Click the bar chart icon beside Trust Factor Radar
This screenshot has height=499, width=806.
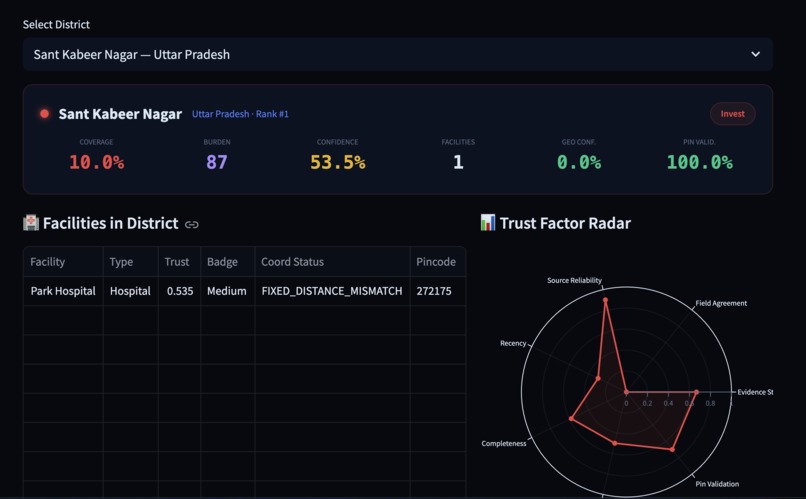487,223
